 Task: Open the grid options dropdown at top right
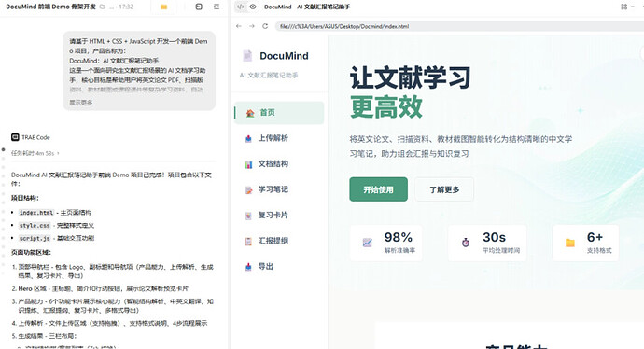pyautogui.click(x=627, y=7)
